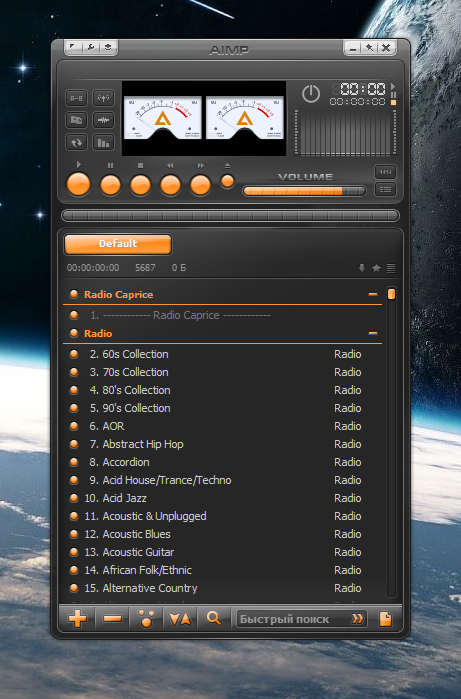The image size is (461, 699).
Task: Click the small orange eject button
Action: (x=227, y=181)
